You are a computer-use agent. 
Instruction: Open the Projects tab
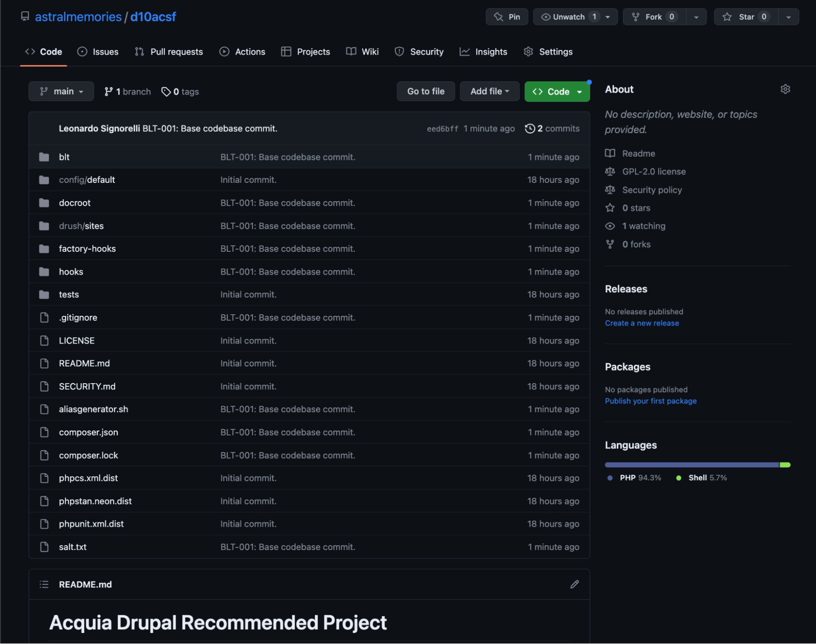[305, 52]
